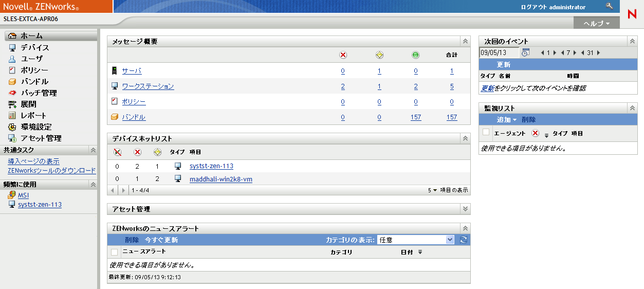This screenshot has width=644, height=289.
Task: Click the user icon beside ユーザ
Action: (x=13, y=59)
